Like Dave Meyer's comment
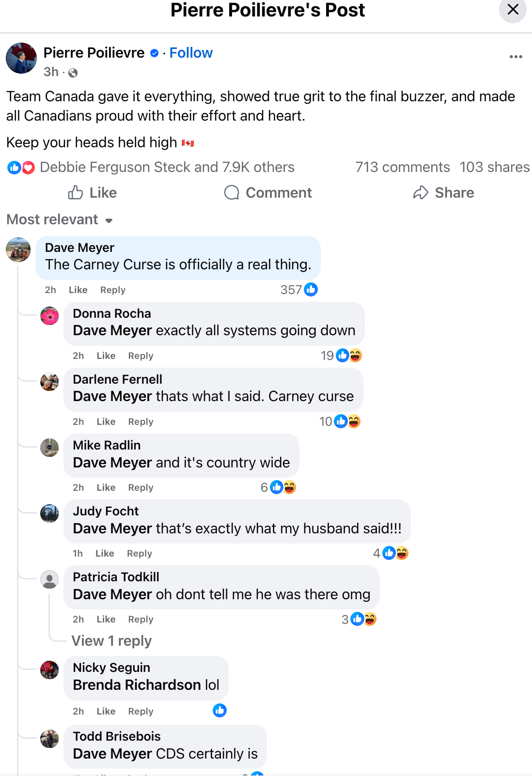 point(78,290)
